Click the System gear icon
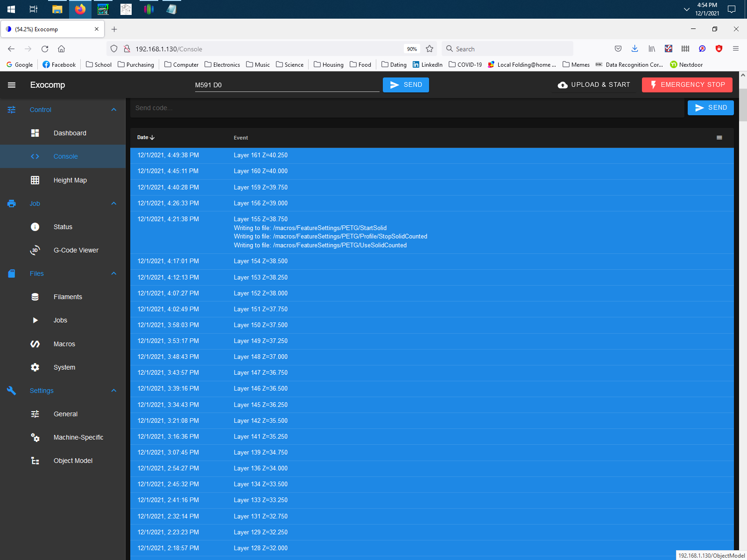 pos(35,367)
